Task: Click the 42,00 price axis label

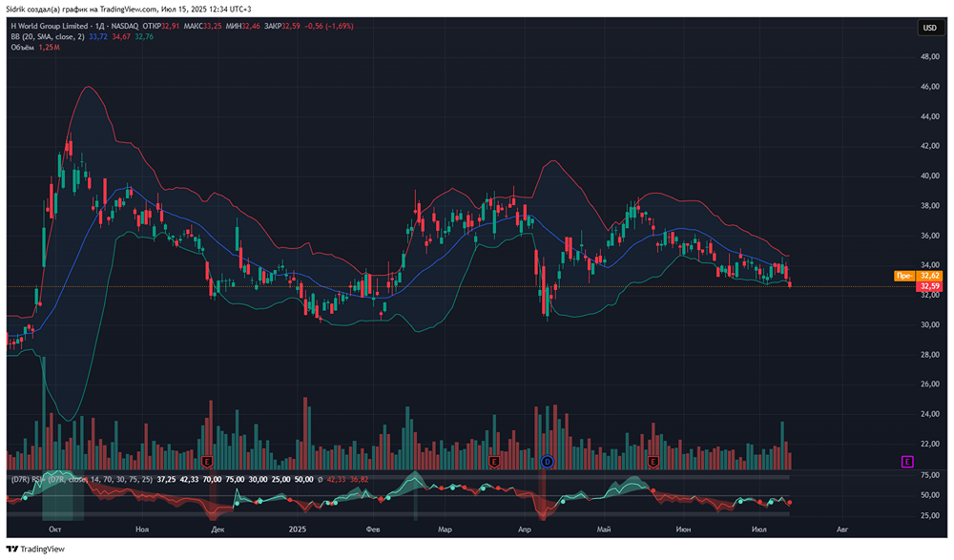Action: coord(929,146)
